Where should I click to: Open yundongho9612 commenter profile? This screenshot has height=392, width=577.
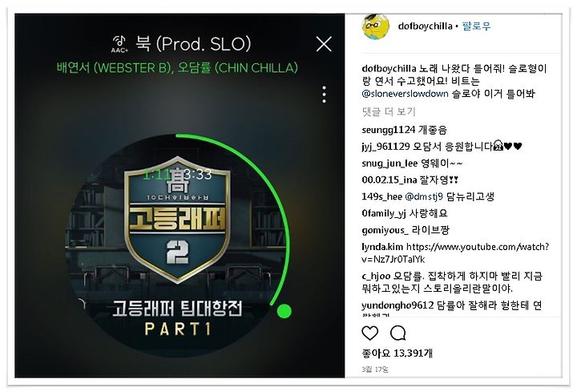pos(397,305)
